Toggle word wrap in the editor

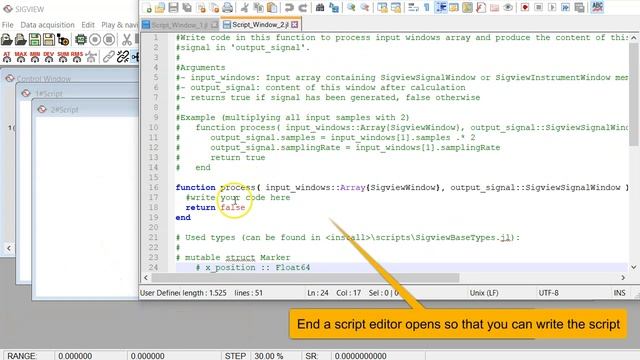(413, 7)
